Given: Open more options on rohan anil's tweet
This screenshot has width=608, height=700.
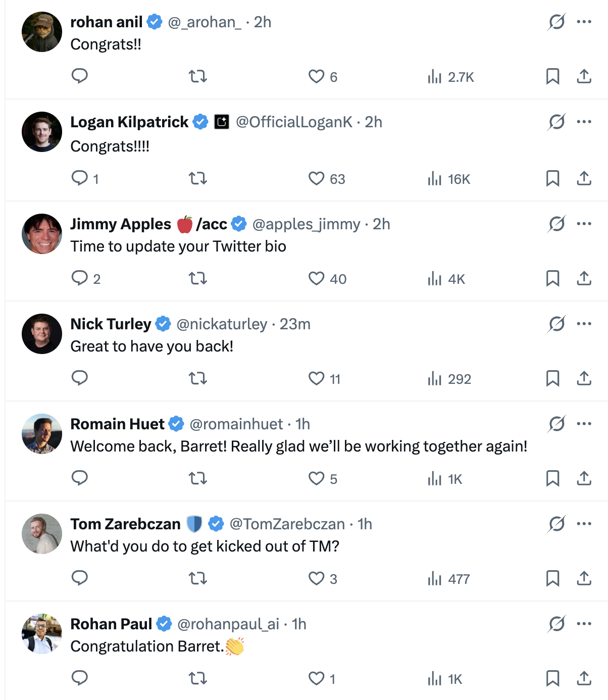Looking at the screenshot, I should [x=584, y=22].
